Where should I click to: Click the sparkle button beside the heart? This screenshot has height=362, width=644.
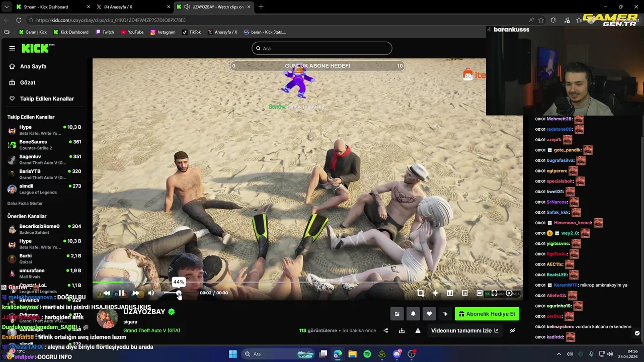[445, 314]
